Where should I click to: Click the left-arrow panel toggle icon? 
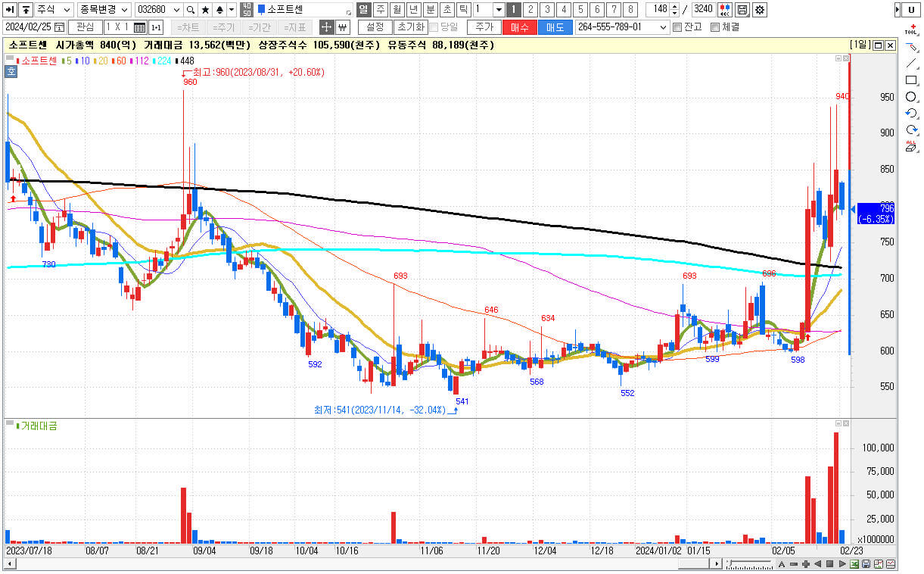coord(10,10)
